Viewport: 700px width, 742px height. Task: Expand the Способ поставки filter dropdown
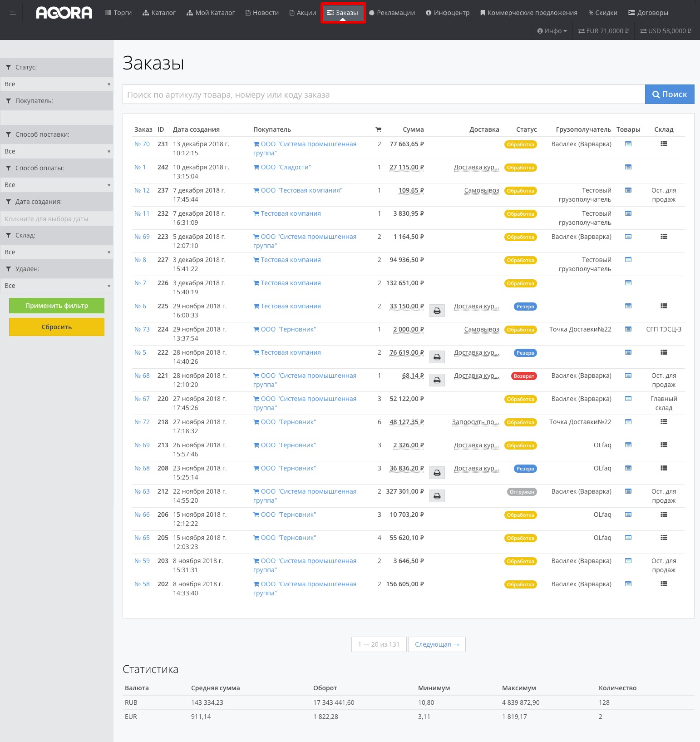coord(57,151)
